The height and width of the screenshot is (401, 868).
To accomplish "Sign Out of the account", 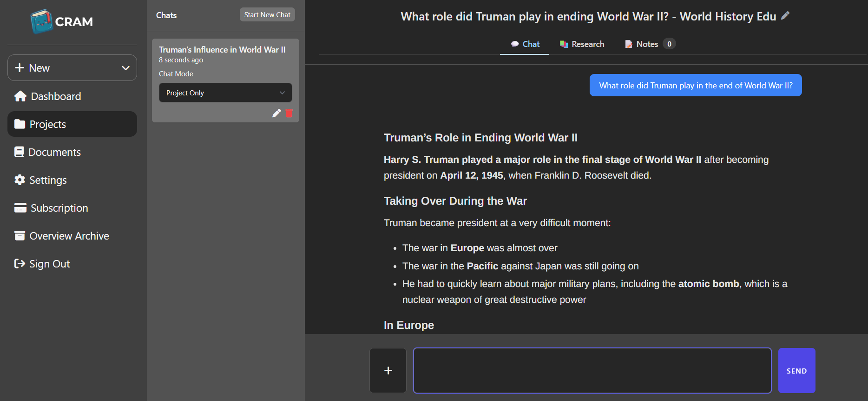I will click(72, 264).
